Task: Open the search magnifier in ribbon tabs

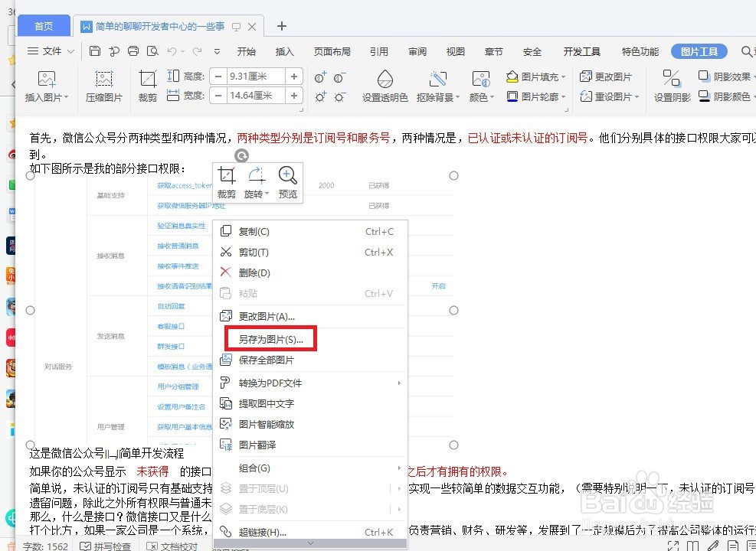Action: pos(746,51)
